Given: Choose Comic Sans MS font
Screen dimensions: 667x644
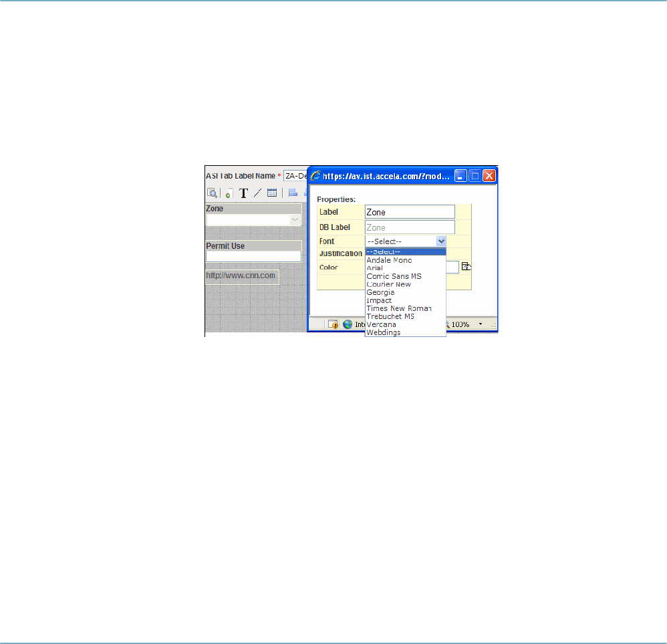Looking at the screenshot, I should tap(406, 276).
